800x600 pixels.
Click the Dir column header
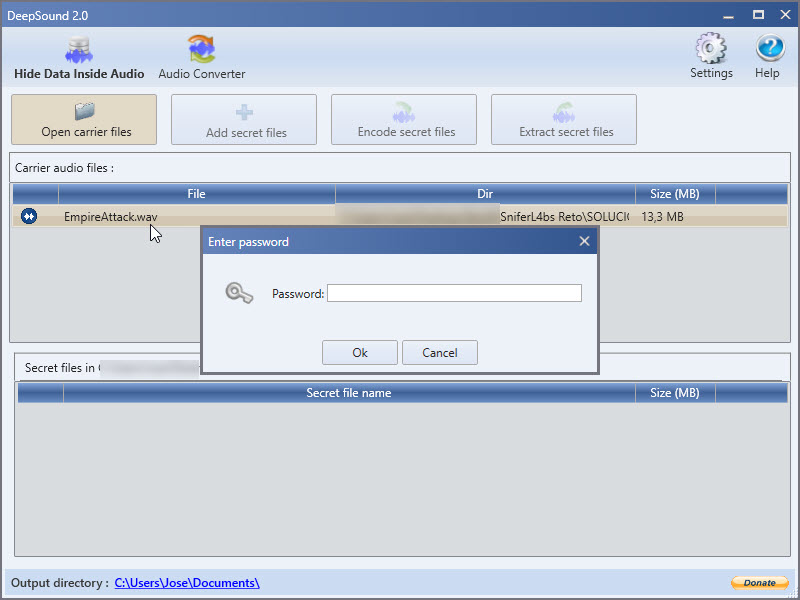pos(485,194)
